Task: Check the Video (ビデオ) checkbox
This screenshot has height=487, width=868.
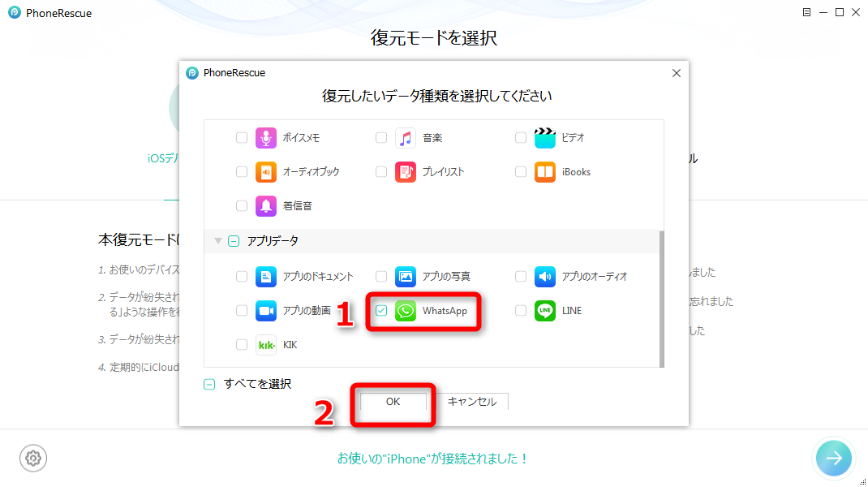Action: (x=520, y=137)
